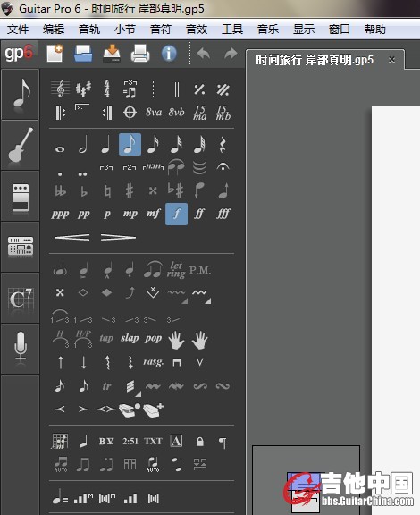Open the chord panel C7
This screenshot has height=515, width=420.
tap(21, 298)
